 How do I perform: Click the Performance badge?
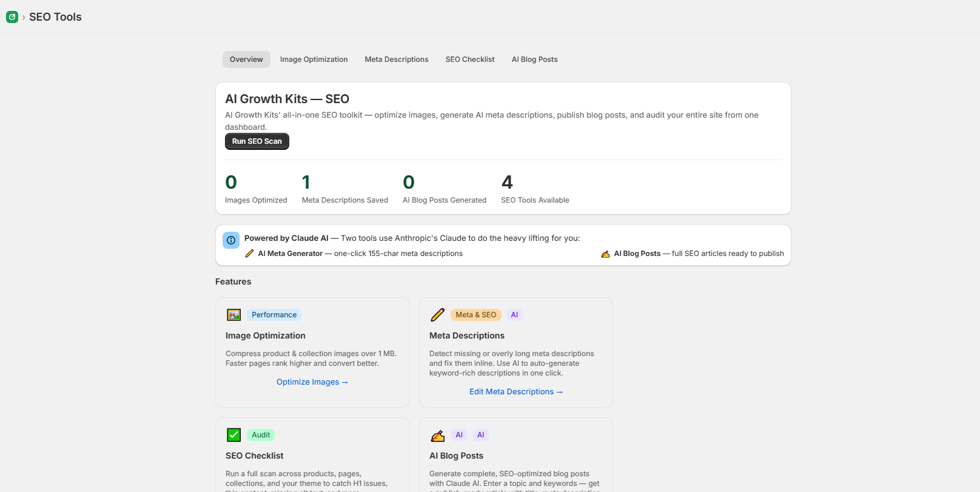[274, 315]
